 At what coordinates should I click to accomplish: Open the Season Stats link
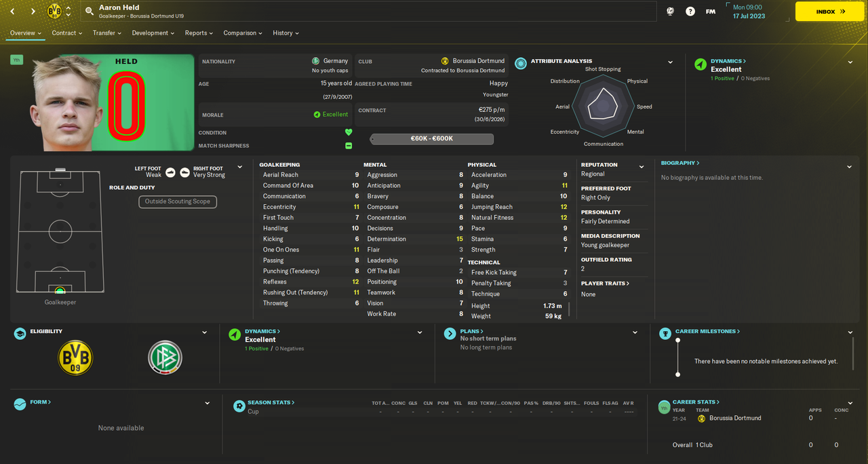[271, 402]
